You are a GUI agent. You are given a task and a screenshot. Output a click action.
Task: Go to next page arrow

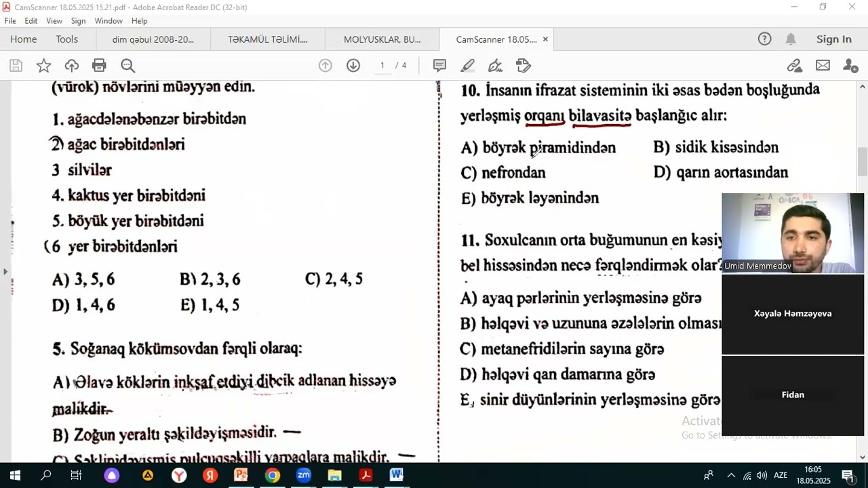pos(353,66)
